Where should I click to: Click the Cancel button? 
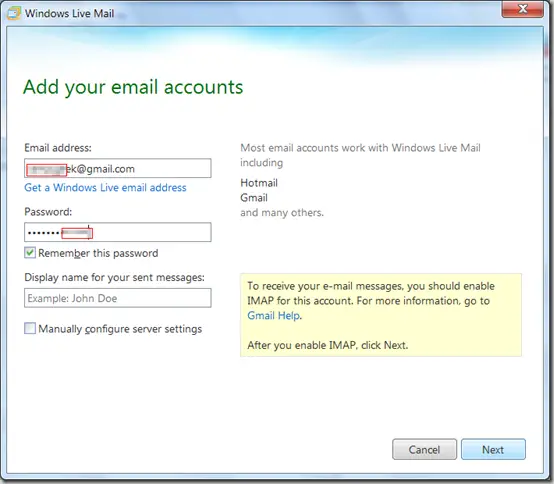[424, 449]
